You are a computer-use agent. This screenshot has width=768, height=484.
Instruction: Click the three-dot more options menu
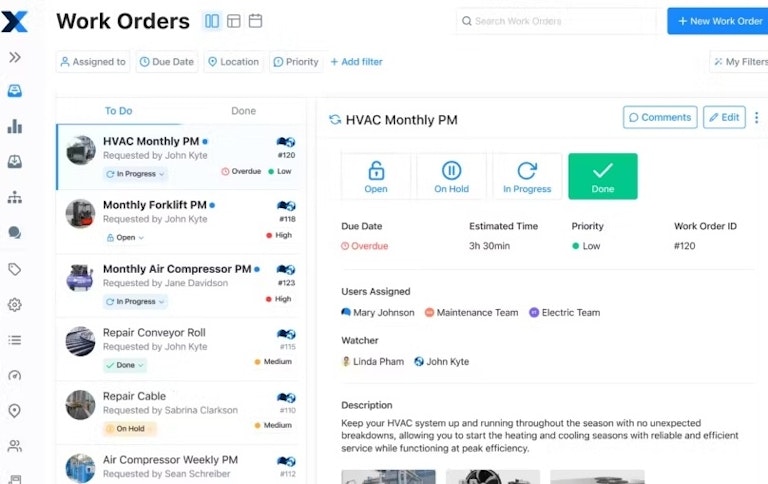pos(757,118)
